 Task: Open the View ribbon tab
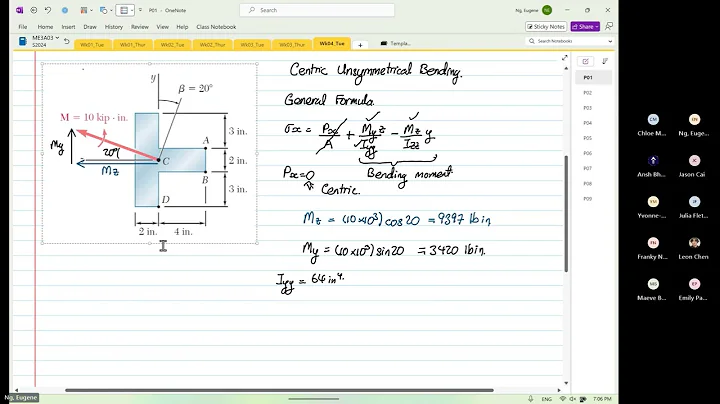click(163, 27)
